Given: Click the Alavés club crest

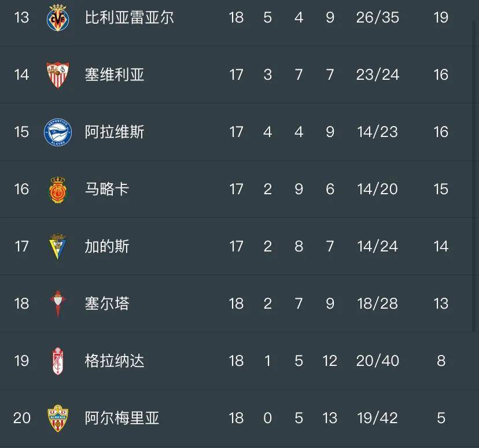Looking at the screenshot, I should (x=57, y=132).
